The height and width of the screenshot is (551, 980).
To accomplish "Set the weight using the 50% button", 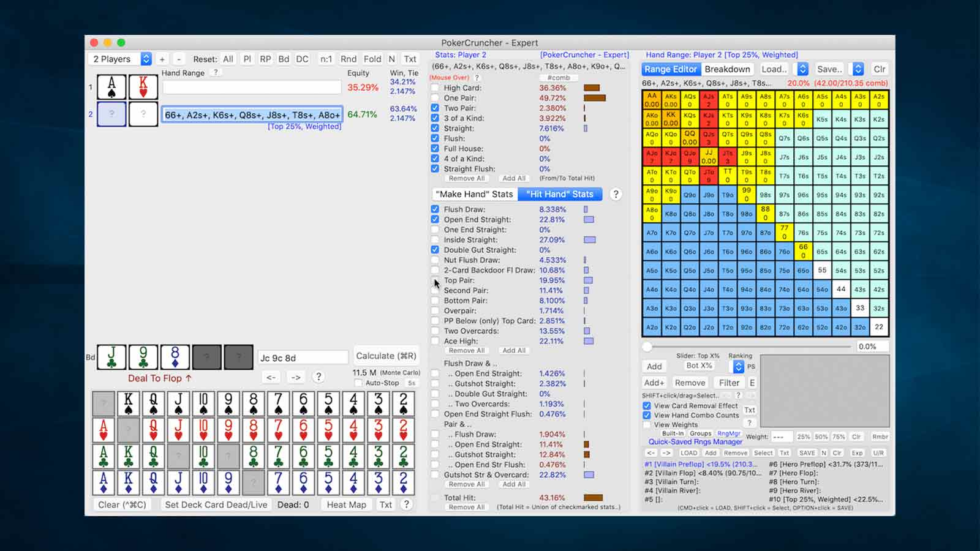I will coord(821,437).
